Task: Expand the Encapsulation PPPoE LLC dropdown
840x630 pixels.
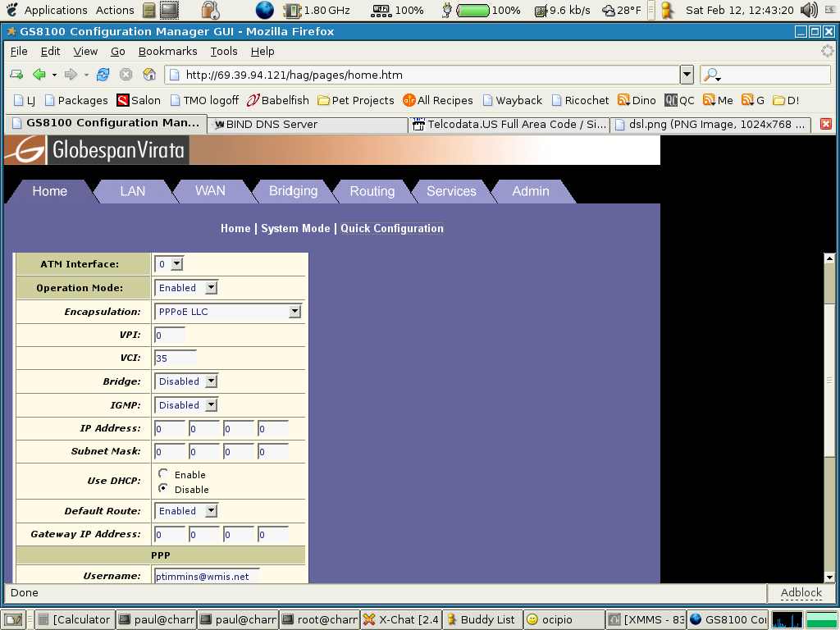Action: [x=294, y=312]
